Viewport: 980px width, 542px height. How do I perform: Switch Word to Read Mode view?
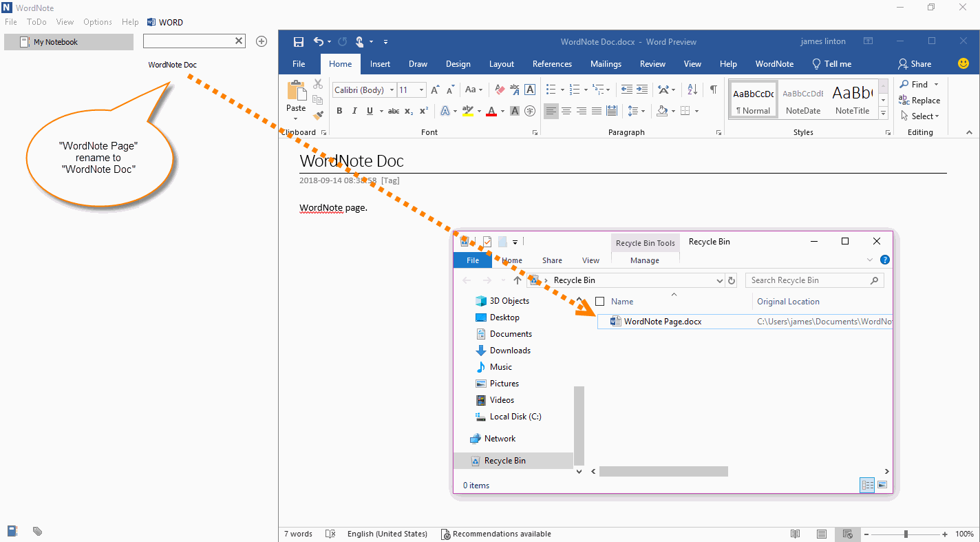[x=796, y=534]
